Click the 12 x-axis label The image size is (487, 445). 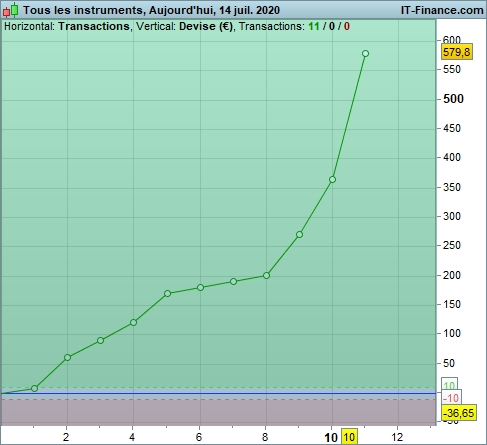tap(397, 437)
